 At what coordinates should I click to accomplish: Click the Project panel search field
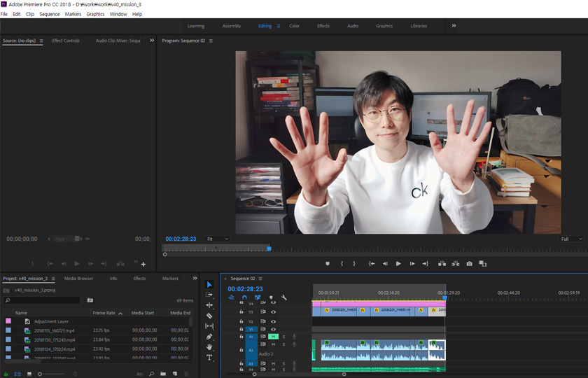[x=42, y=300]
